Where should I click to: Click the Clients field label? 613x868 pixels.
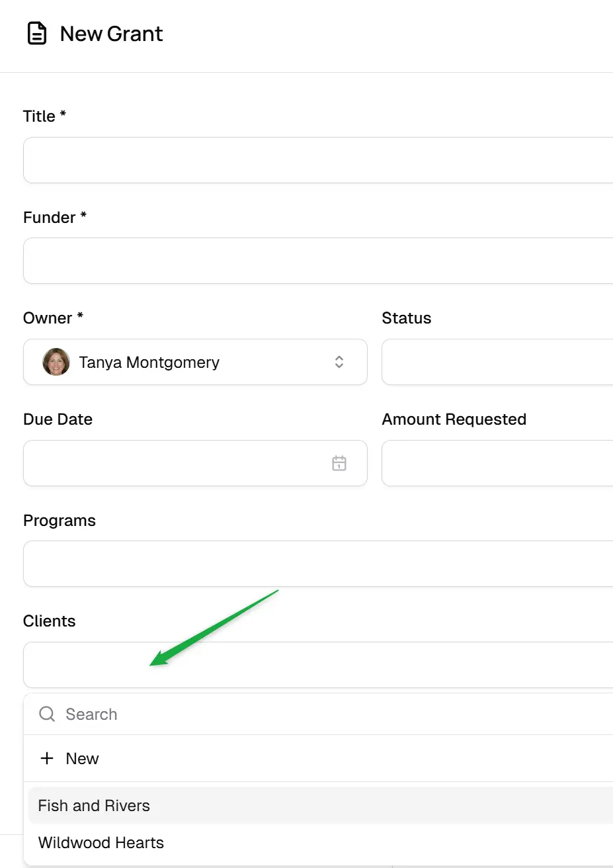pyautogui.click(x=49, y=621)
